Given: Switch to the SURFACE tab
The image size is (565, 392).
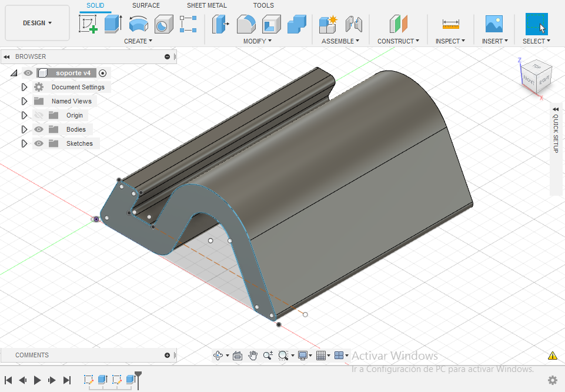Looking at the screenshot, I should 146,5.
